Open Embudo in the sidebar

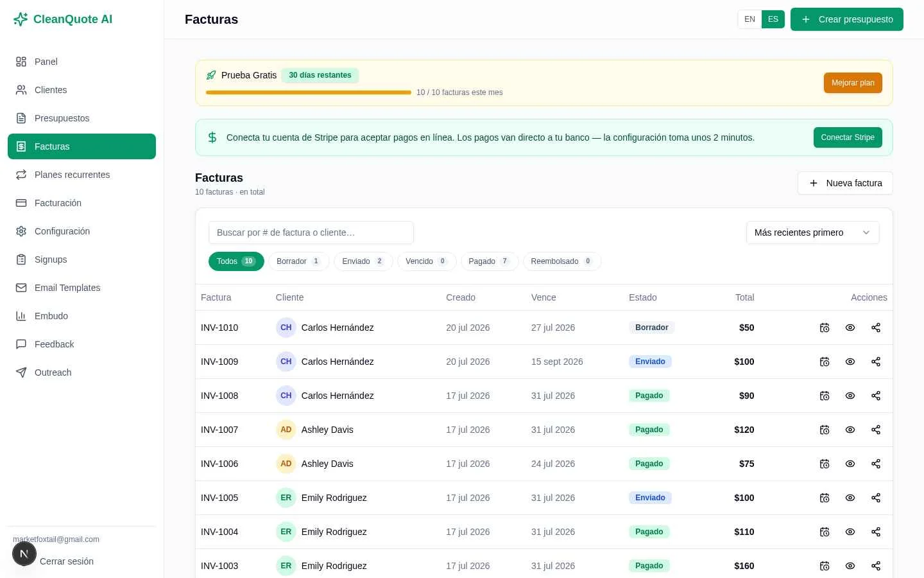point(81,316)
